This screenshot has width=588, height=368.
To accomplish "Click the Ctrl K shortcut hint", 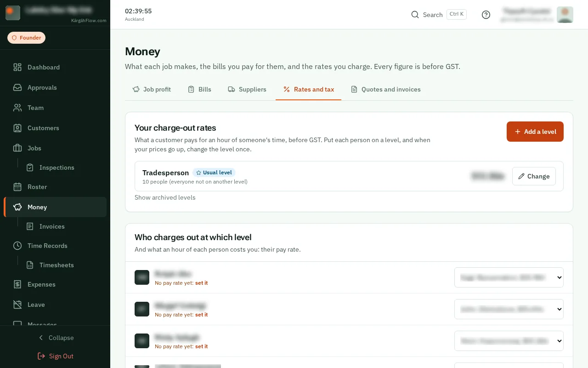I will pyautogui.click(x=456, y=14).
